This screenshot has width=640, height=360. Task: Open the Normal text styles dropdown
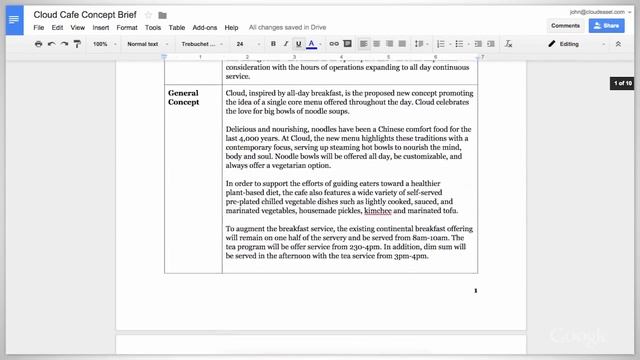147,44
